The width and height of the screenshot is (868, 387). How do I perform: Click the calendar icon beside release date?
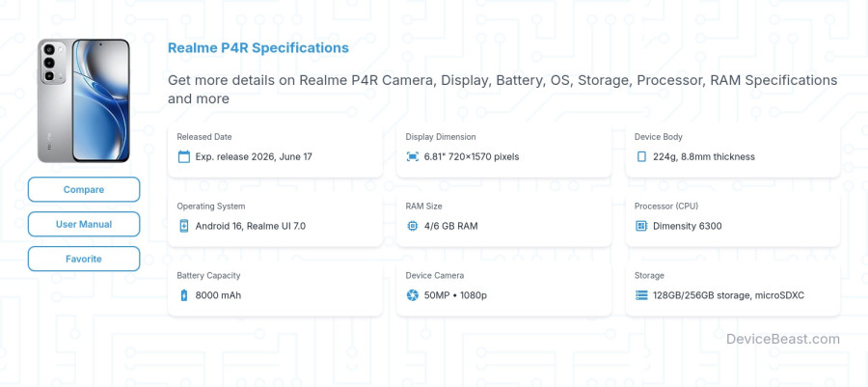pos(184,156)
